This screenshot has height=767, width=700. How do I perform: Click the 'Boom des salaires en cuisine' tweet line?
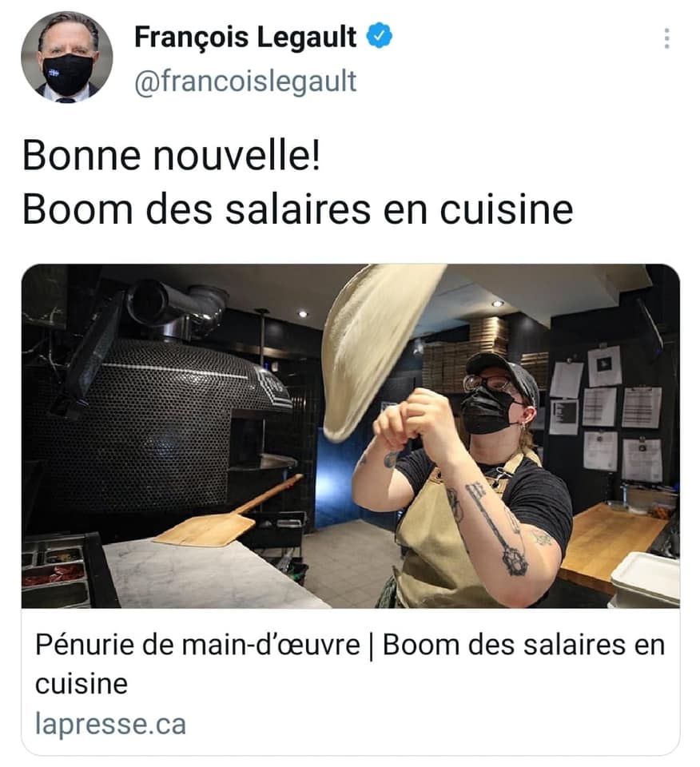pyautogui.click(x=297, y=210)
